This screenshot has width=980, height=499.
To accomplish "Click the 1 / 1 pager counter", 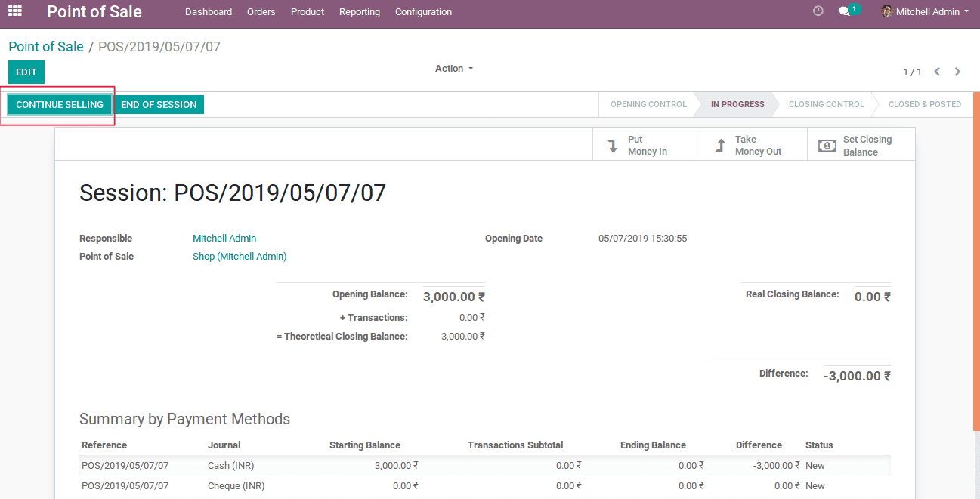I will [x=912, y=72].
